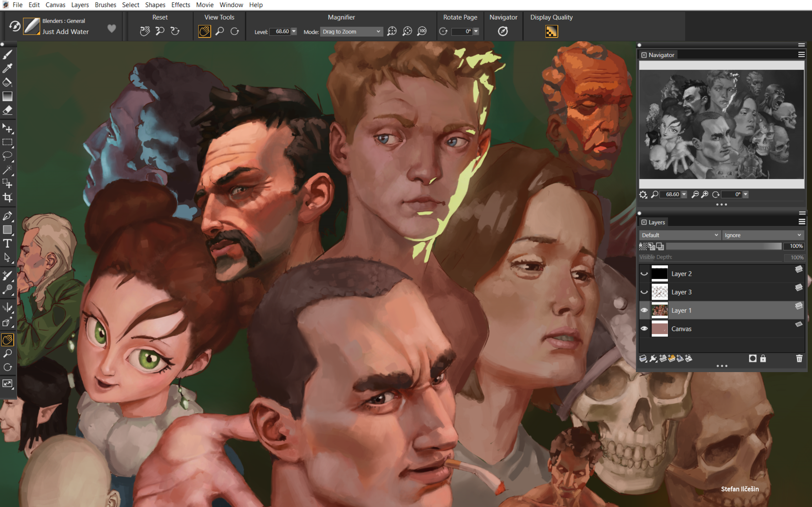Click the trash icon to delete selected layer
812x507 pixels.
(800, 359)
